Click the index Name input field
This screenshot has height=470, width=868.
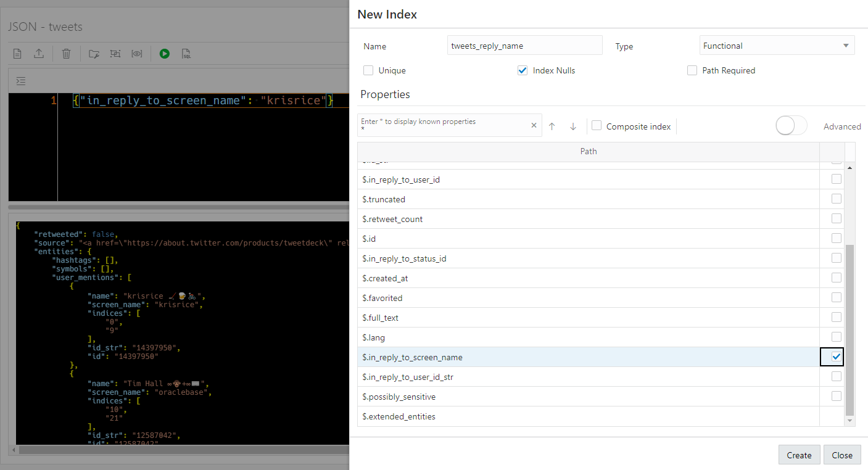point(525,45)
